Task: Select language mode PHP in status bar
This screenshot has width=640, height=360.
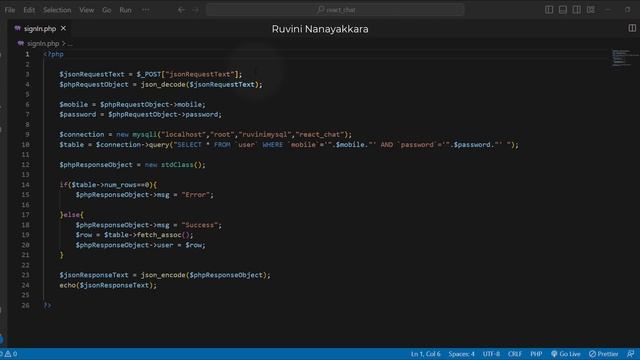Action: click(x=536, y=354)
